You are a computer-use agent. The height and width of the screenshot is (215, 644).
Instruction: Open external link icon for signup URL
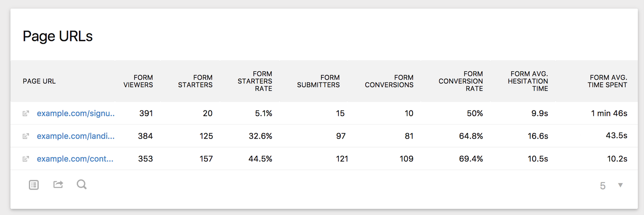pyautogui.click(x=26, y=114)
